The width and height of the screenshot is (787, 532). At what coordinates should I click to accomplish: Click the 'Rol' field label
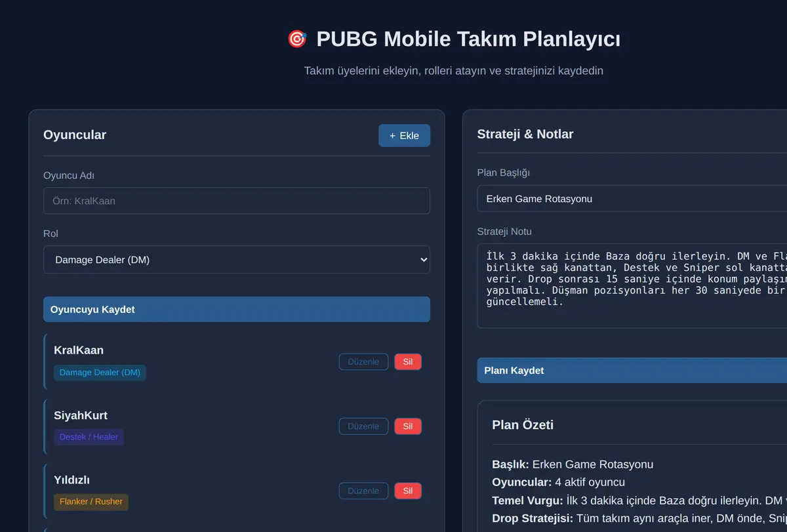pyautogui.click(x=51, y=234)
